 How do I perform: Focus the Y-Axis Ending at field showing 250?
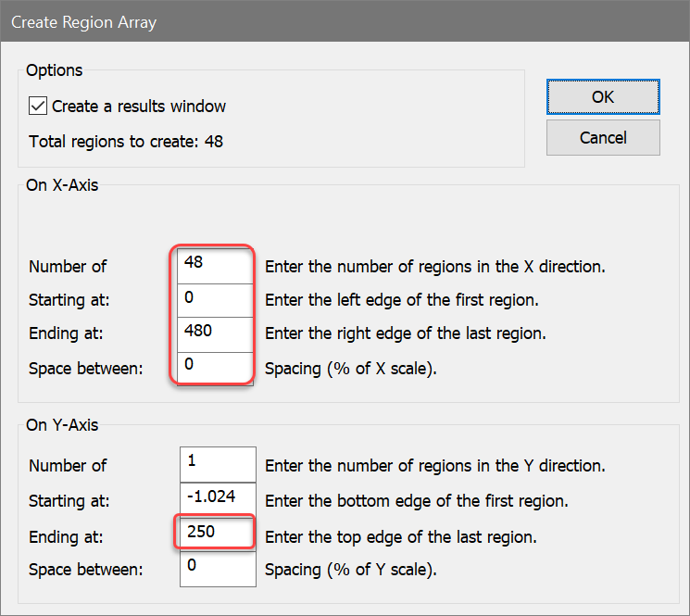click(x=217, y=534)
